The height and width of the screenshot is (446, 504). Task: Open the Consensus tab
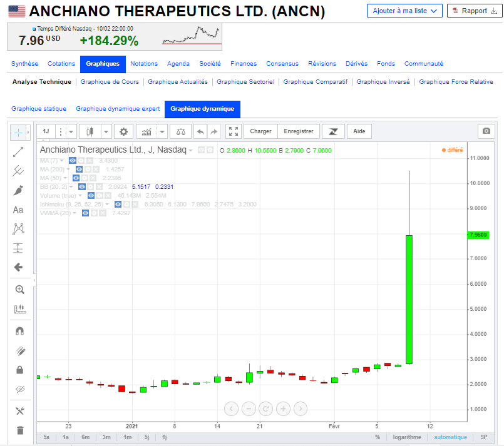pos(282,64)
